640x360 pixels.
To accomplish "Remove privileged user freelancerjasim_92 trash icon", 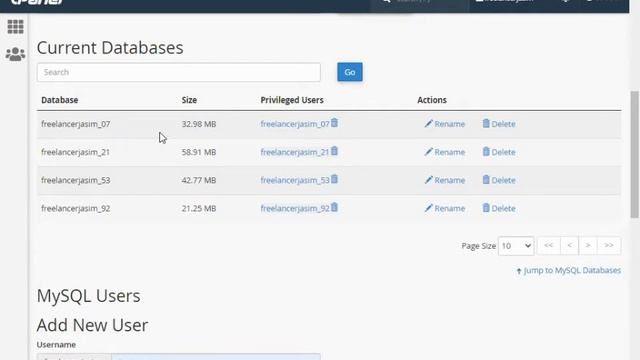I will (334, 207).
